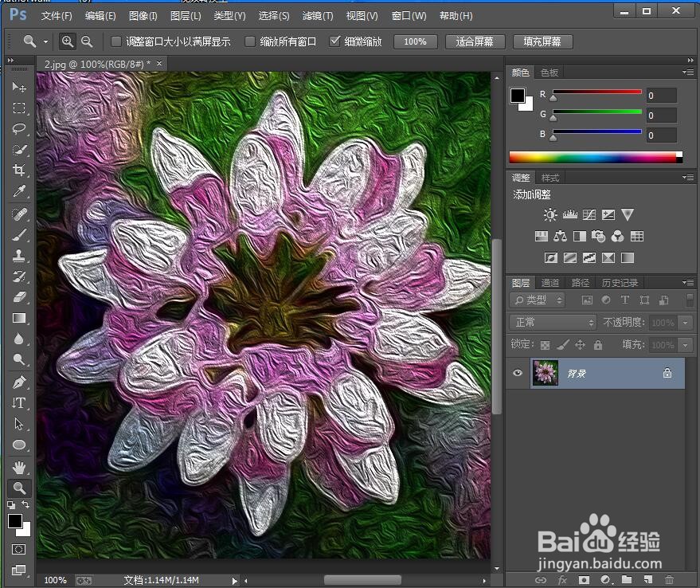Viewport: 700px width, 588px height.
Task: Select the Dodge tool
Action: tap(19, 359)
